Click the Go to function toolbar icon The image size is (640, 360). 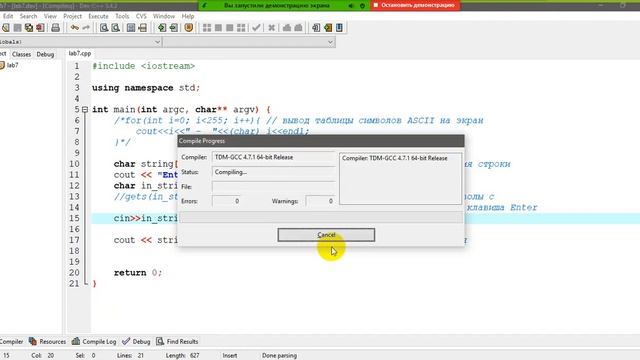[x=131, y=28]
